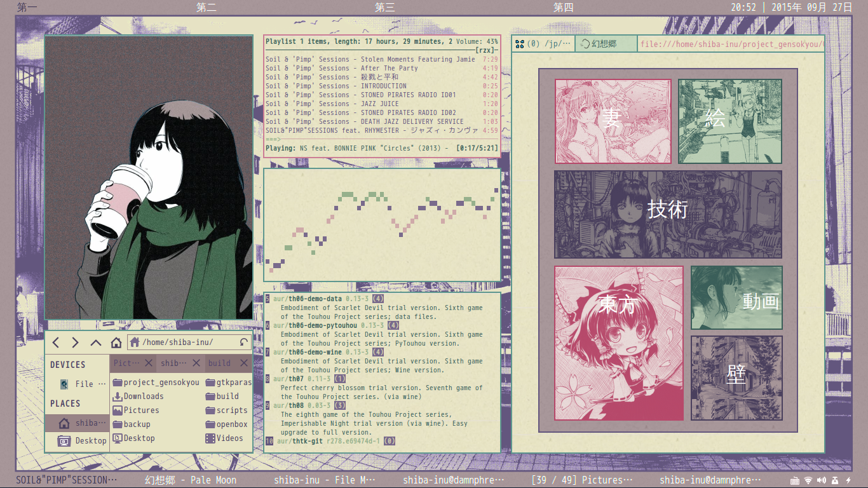Open the Videos folder in file list
Image resolution: width=868 pixels, height=488 pixels.
pyautogui.click(x=224, y=438)
